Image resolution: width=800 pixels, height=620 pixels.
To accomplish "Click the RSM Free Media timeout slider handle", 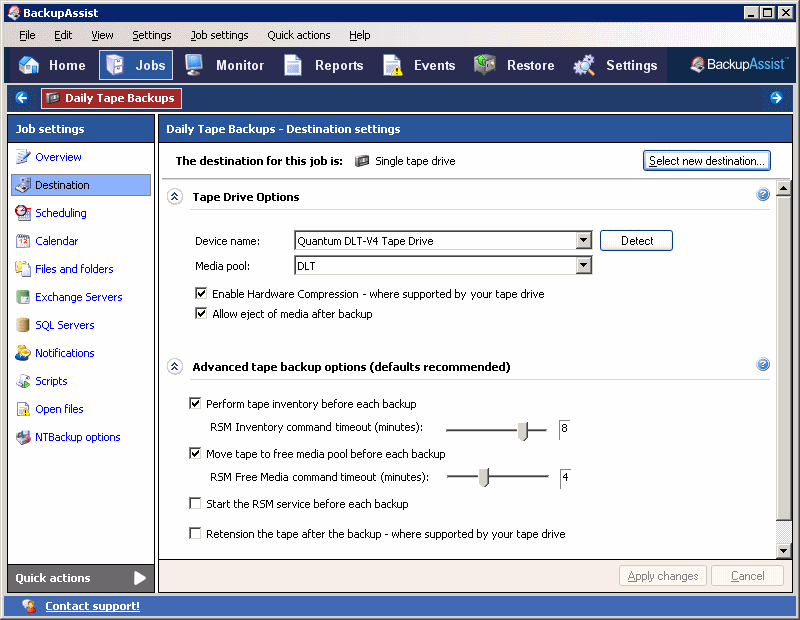I will click(x=484, y=477).
